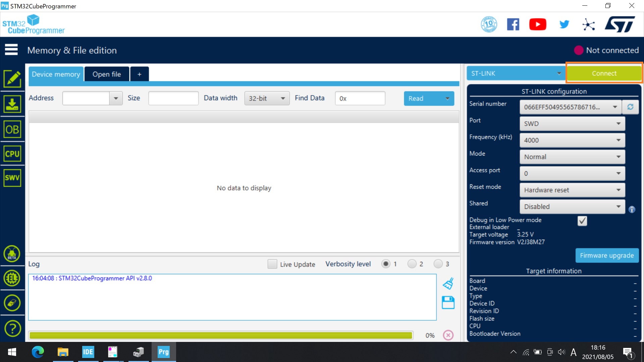Open ST YouTube channel
Image resolution: width=644 pixels, height=362 pixels.
(x=538, y=24)
